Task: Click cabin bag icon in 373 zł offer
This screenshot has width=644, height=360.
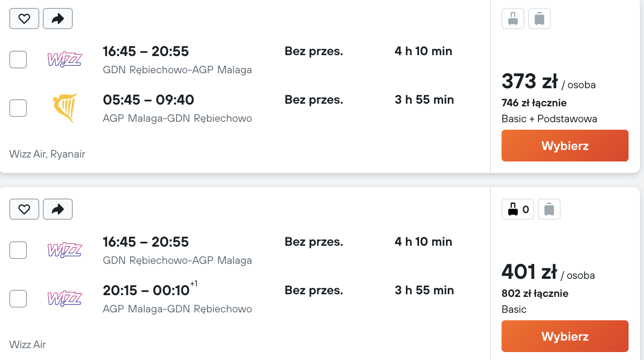Action: click(513, 19)
